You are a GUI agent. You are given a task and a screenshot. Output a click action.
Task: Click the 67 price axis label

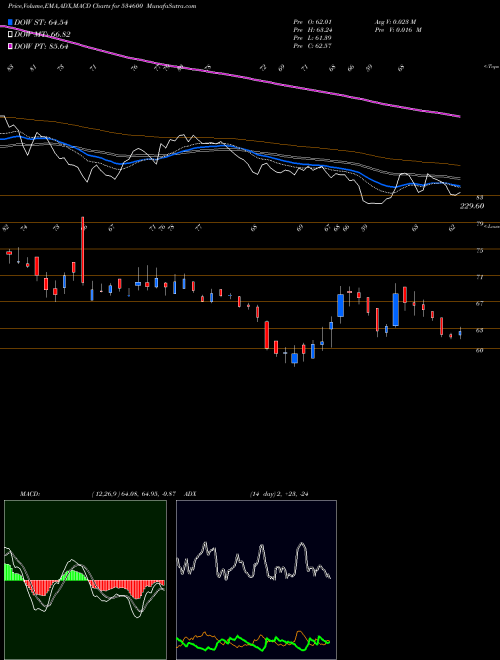pyautogui.click(x=479, y=303)
